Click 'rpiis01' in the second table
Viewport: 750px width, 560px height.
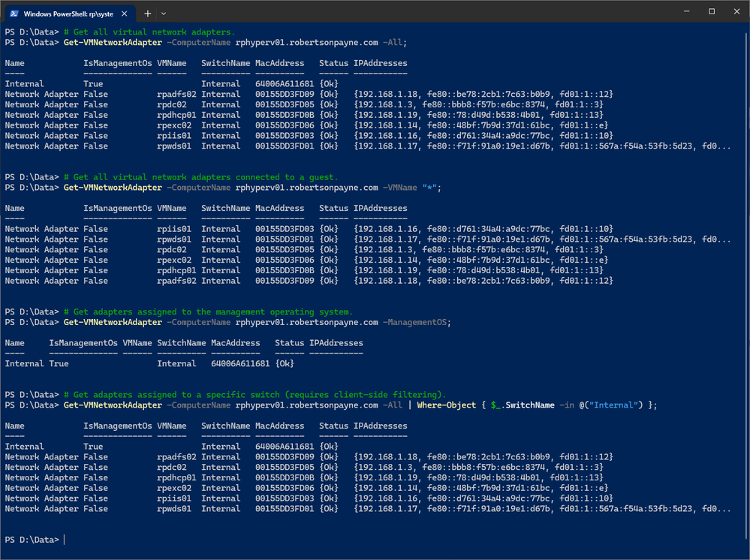pyautogui.click(x=174, y=229)
